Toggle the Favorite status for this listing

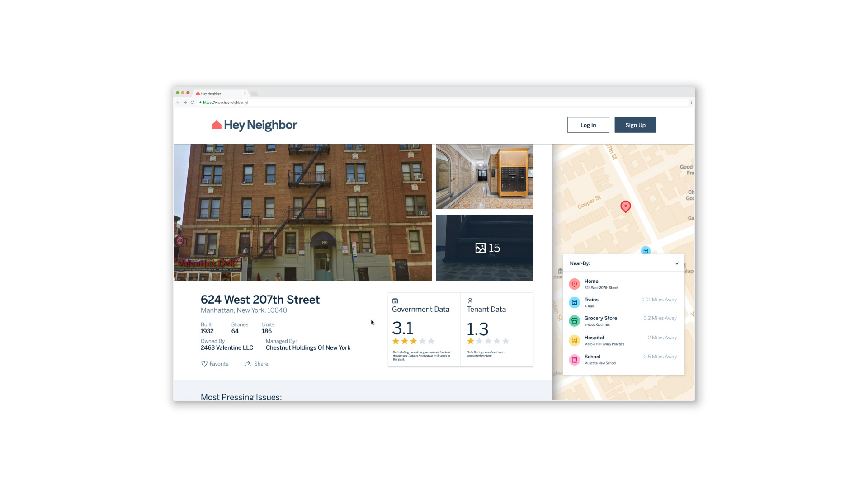215,363
